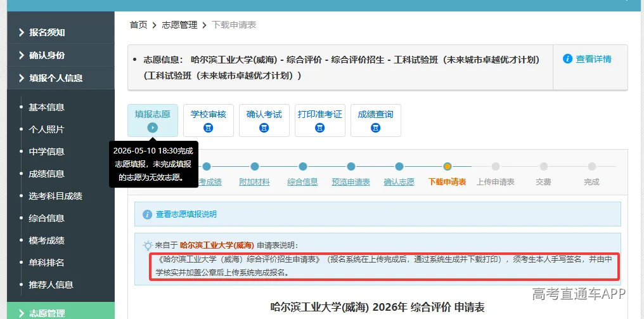The width and height of the screenshot is (644, 319).
Task: Open 综合信息 in the sidebar
Action: (x=46, y=218)
